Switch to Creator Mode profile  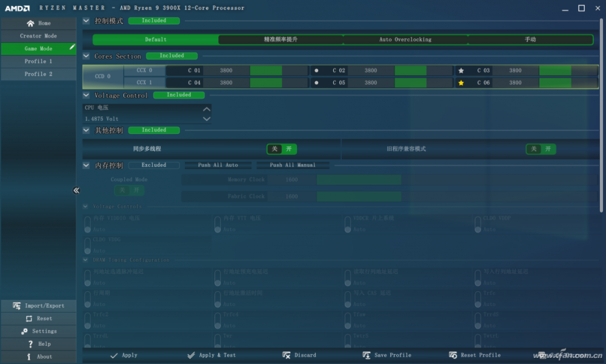point(38,36)
